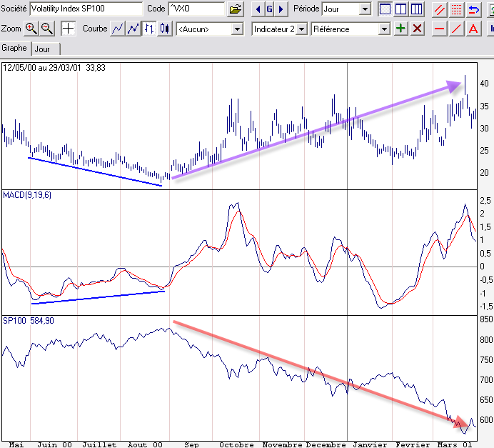Click the MACD(9,19,6) label

27,195
